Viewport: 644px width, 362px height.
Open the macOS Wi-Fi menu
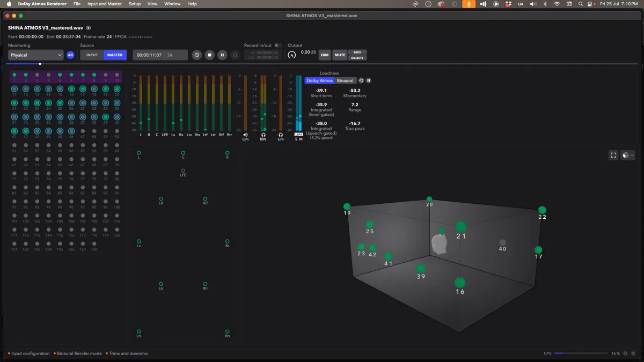point(557,4)
